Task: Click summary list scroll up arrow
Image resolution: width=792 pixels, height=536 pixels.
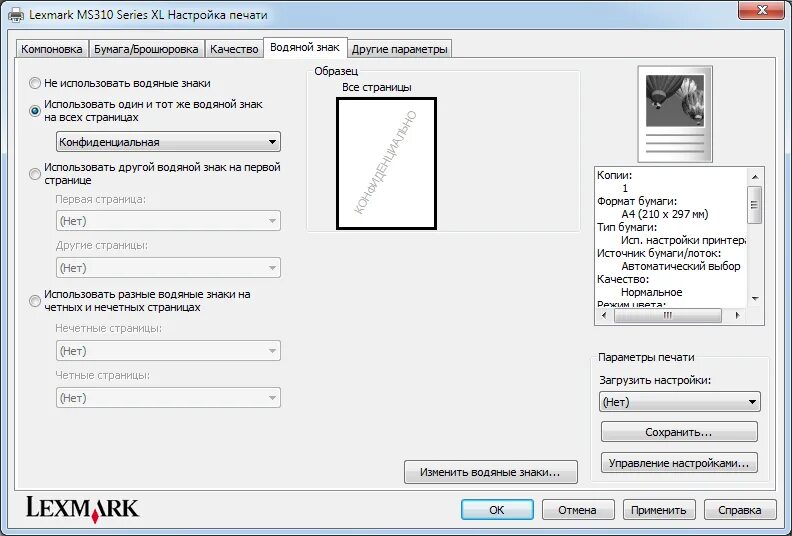Action: click(x=755, y=176)
